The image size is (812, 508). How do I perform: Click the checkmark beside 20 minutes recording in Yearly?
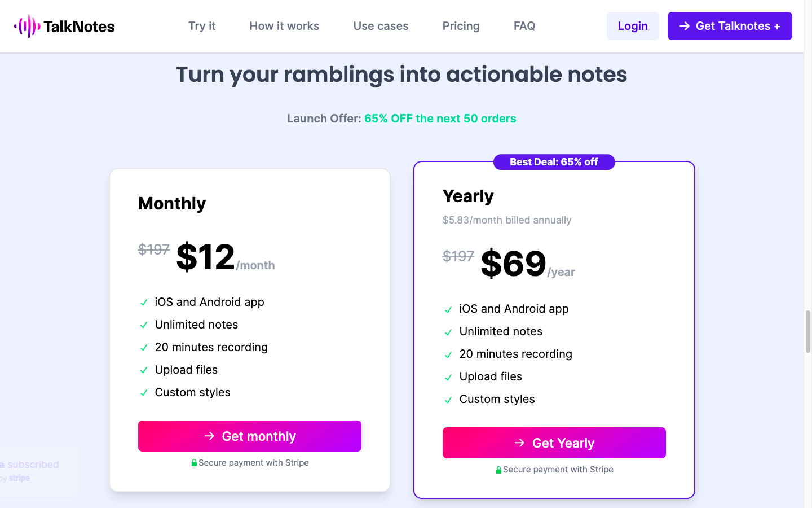[448, 354]
